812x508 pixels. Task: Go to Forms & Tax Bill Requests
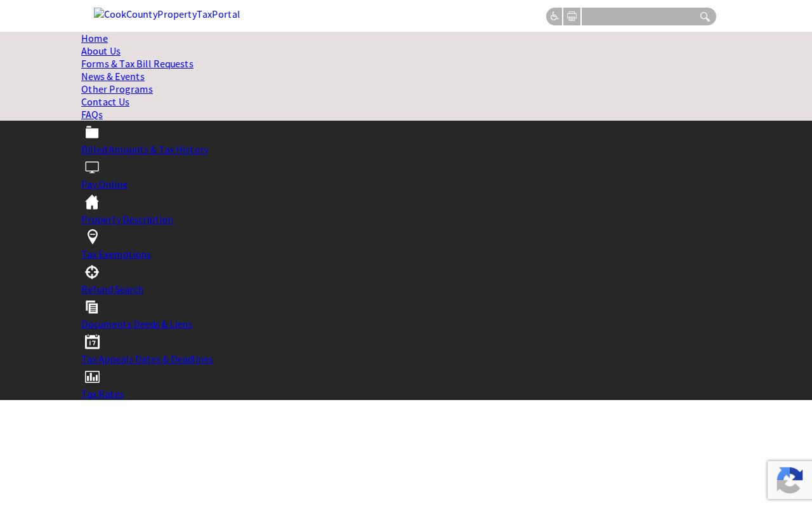point(137,63)
